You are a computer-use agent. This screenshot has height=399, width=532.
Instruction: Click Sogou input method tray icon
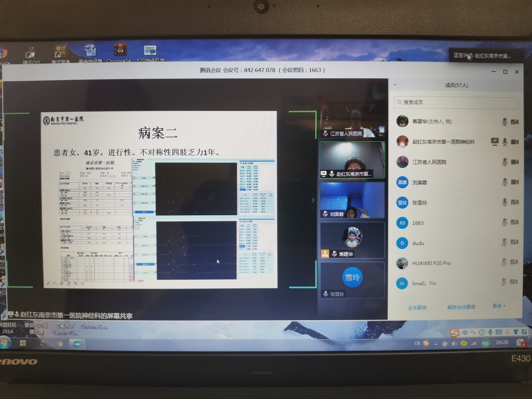click(426, 343)
